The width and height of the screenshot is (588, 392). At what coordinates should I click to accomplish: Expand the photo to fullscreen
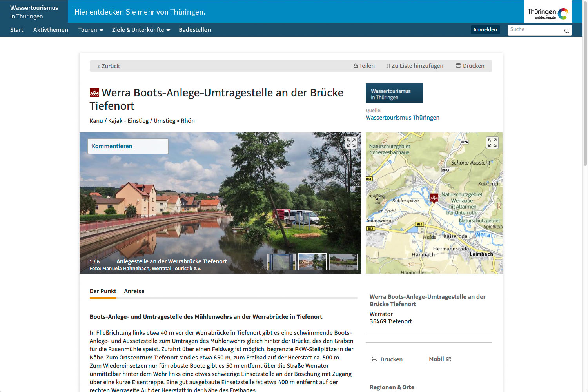351,143
